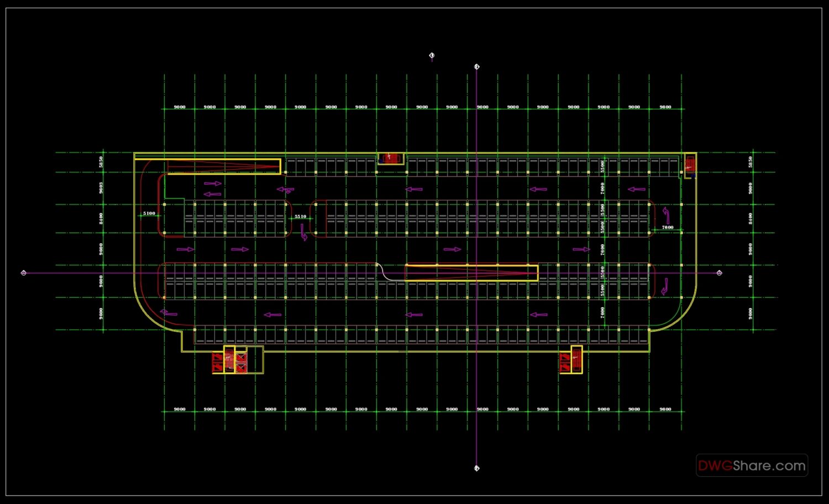
Task: Click the 5850 dimension on the left edge
Action: [101, 162]
